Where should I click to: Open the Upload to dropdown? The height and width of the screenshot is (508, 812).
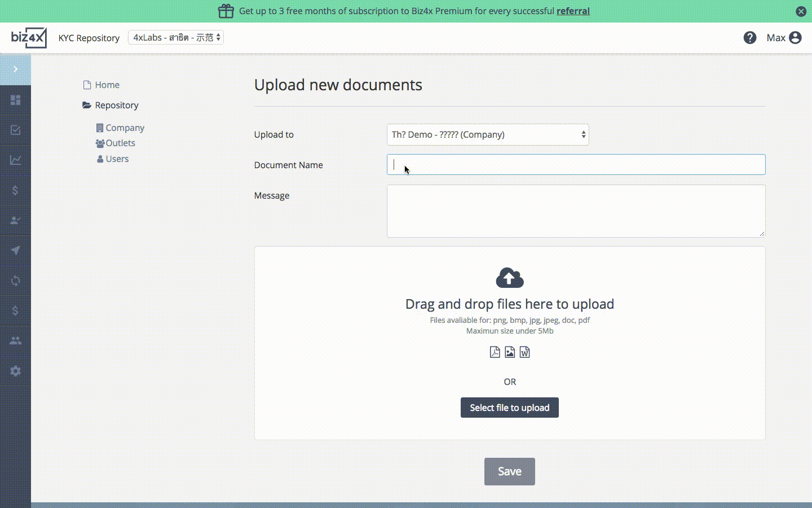coord(488,134)
